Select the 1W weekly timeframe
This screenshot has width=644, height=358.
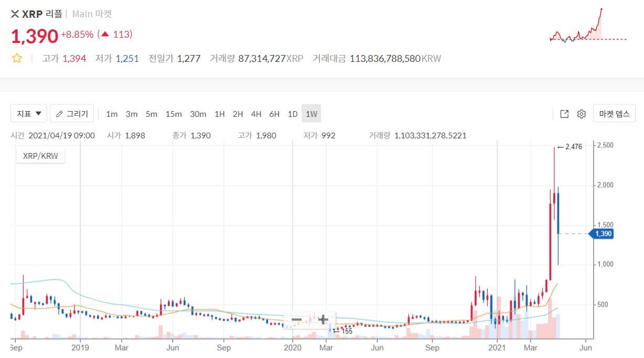(x=312, y=114)
